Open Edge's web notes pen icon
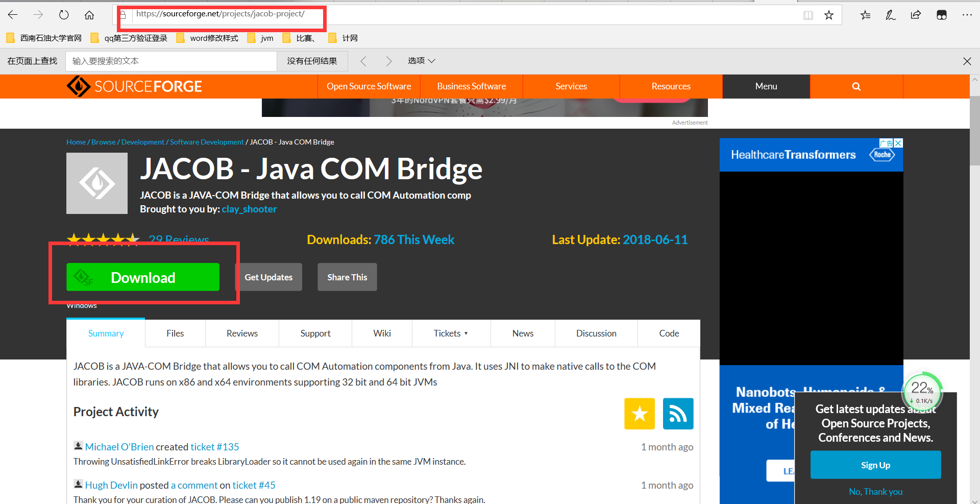 click(890, 15)
